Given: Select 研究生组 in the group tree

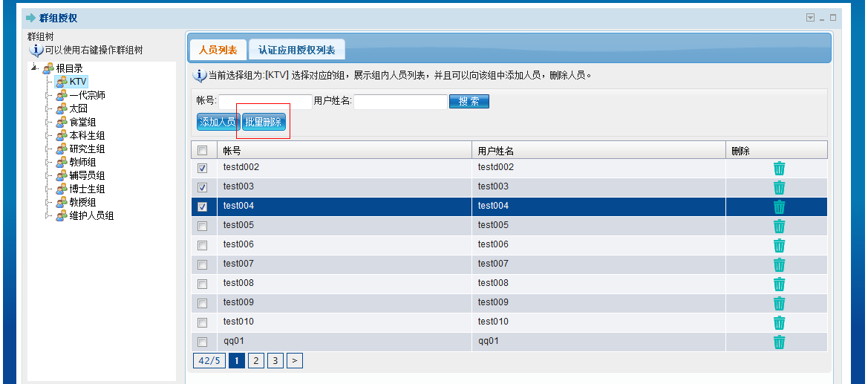Looking at the screenshot, I should click(x=86, y=149).
